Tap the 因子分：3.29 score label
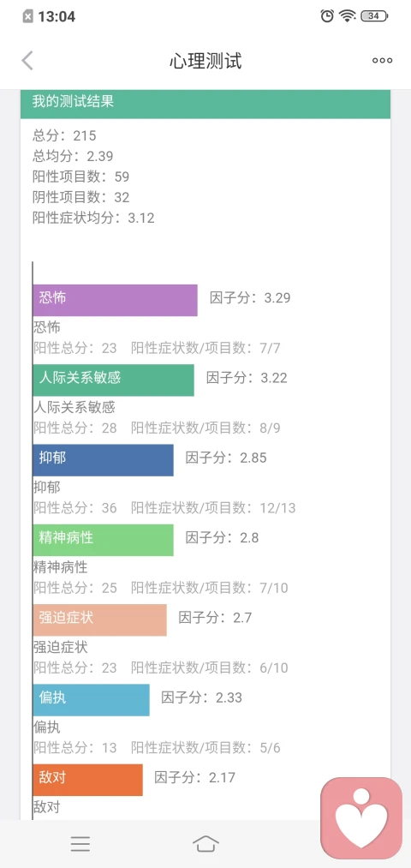The image size is (411, 868). point(250,298)
